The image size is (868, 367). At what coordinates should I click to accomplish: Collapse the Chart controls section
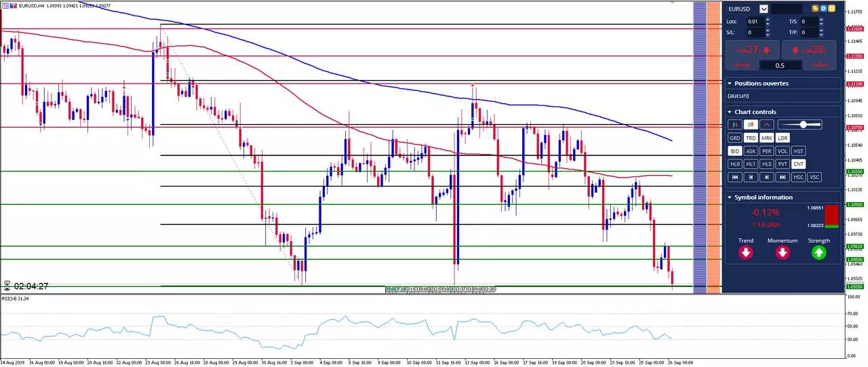tap(730, 112)
